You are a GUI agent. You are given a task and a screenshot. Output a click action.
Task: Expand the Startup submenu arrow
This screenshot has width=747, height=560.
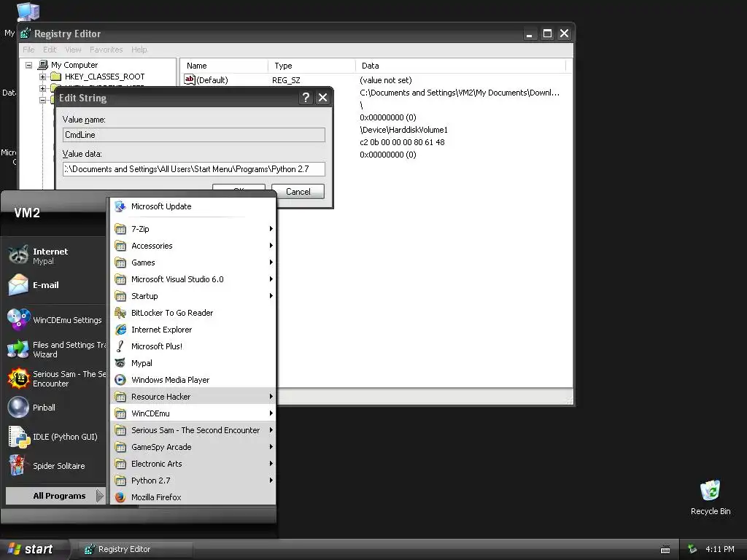(271, 296)
